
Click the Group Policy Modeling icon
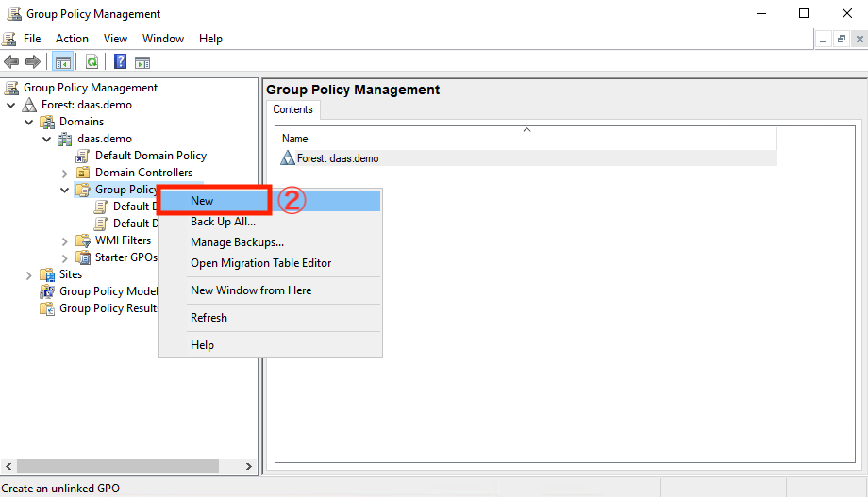coord(47,291)
